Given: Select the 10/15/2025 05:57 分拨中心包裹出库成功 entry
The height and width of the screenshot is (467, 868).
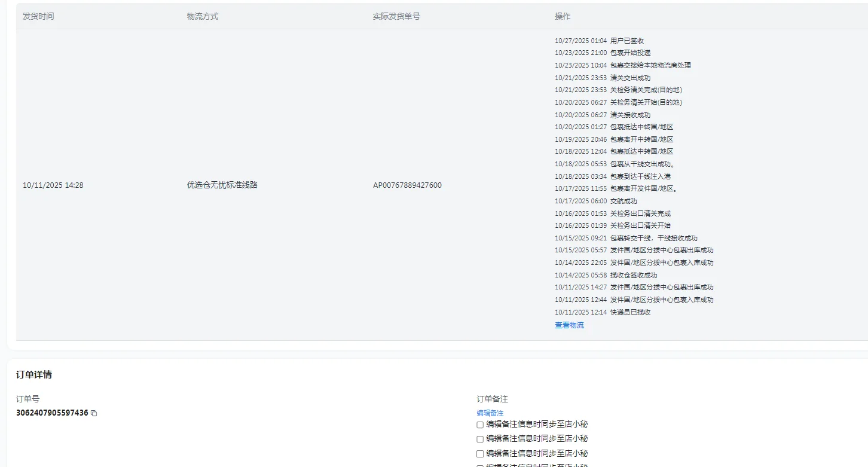Looking at the screenshot, I should 634,250.
